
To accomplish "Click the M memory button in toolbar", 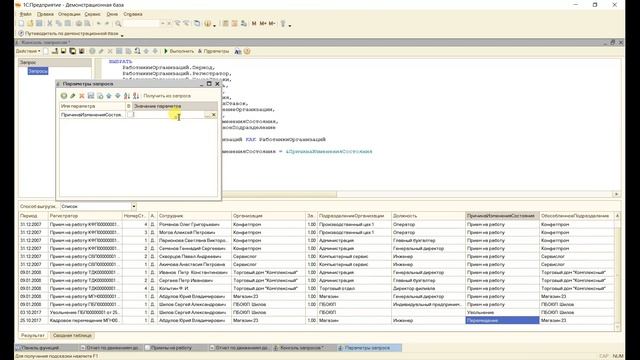I will click(254, 24).
